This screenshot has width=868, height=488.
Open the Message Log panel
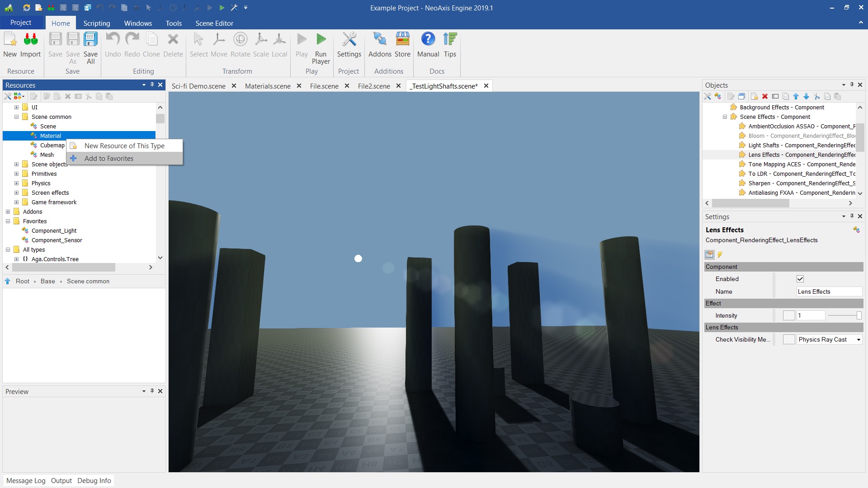[x=26, y=480]
